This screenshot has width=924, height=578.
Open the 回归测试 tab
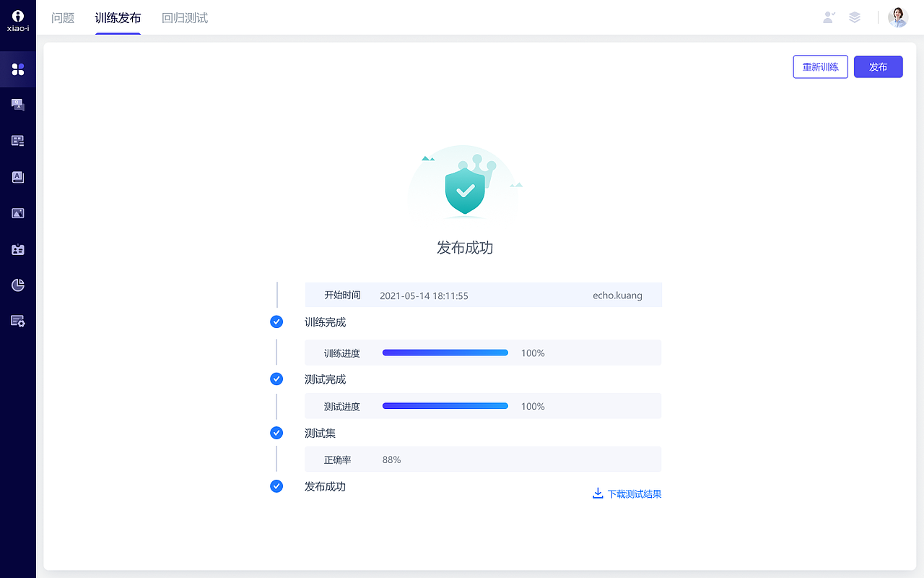(x=185, y=18)
